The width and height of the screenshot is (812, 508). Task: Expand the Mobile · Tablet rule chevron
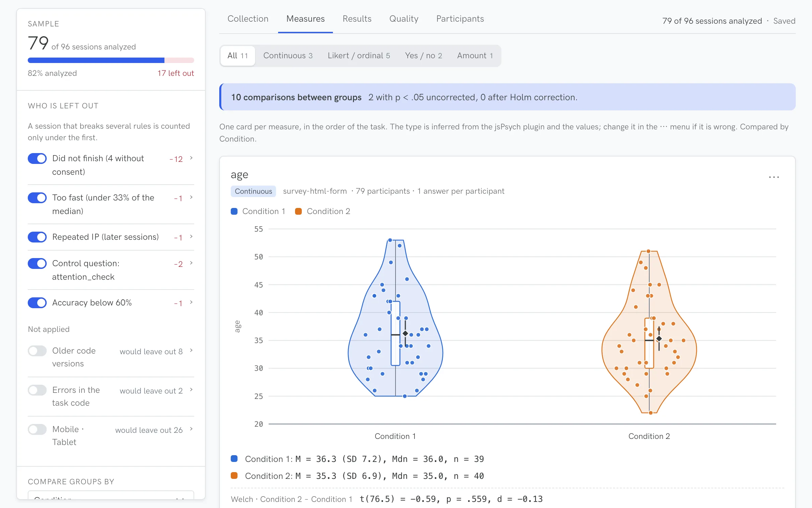[x=191, y=429]
